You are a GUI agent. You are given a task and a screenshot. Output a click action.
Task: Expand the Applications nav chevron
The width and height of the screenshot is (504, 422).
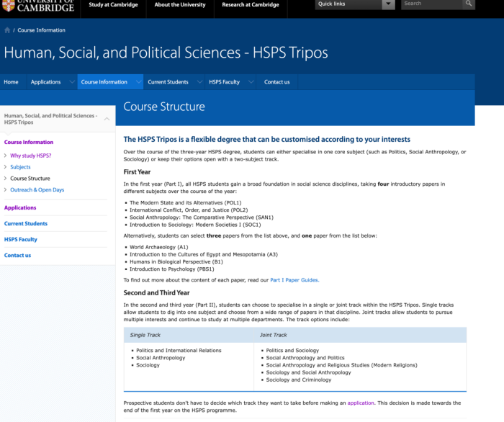pos(72,82)
